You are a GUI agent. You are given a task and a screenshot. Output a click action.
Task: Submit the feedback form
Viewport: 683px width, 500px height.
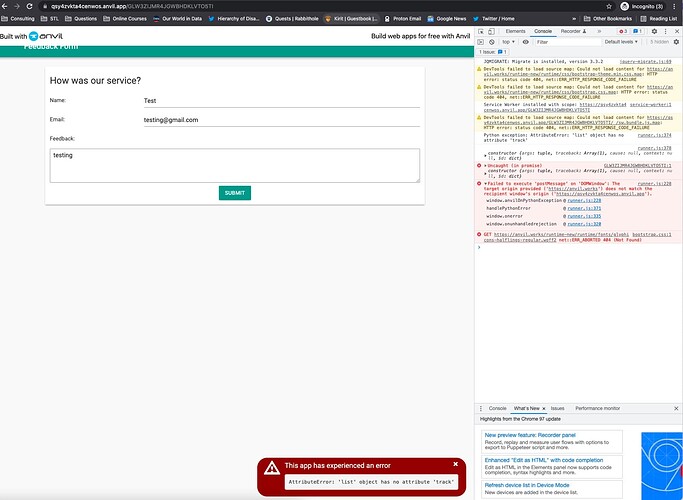point(235,193)
